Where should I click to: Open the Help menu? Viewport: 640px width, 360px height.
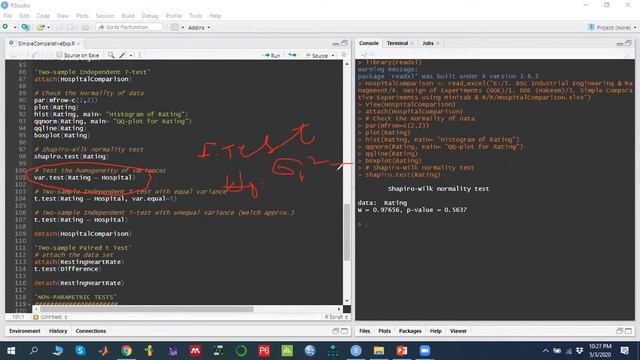coord(215,16)
